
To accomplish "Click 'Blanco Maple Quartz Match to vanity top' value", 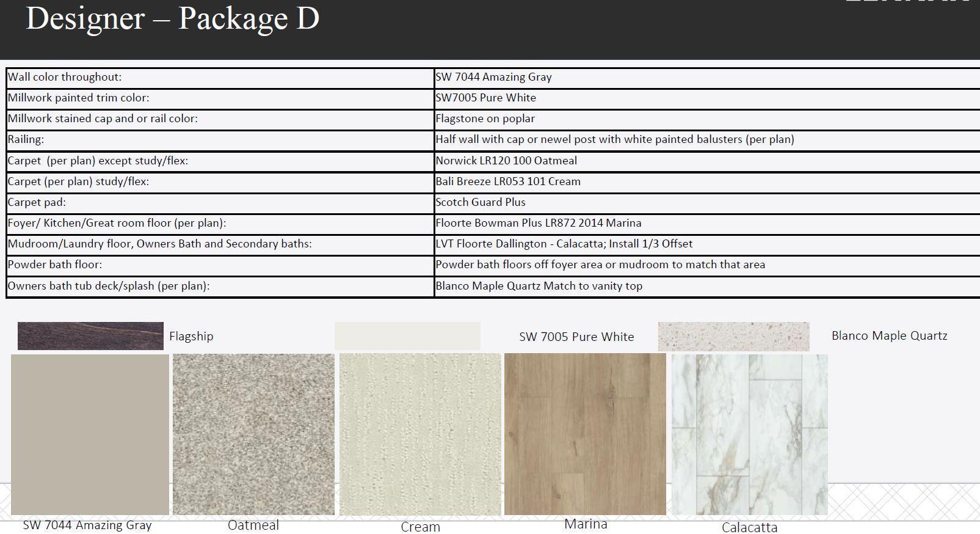I will coord(539,286).
